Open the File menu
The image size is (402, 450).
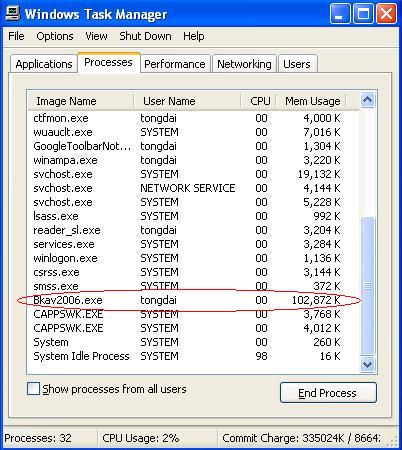click(16, 36)
